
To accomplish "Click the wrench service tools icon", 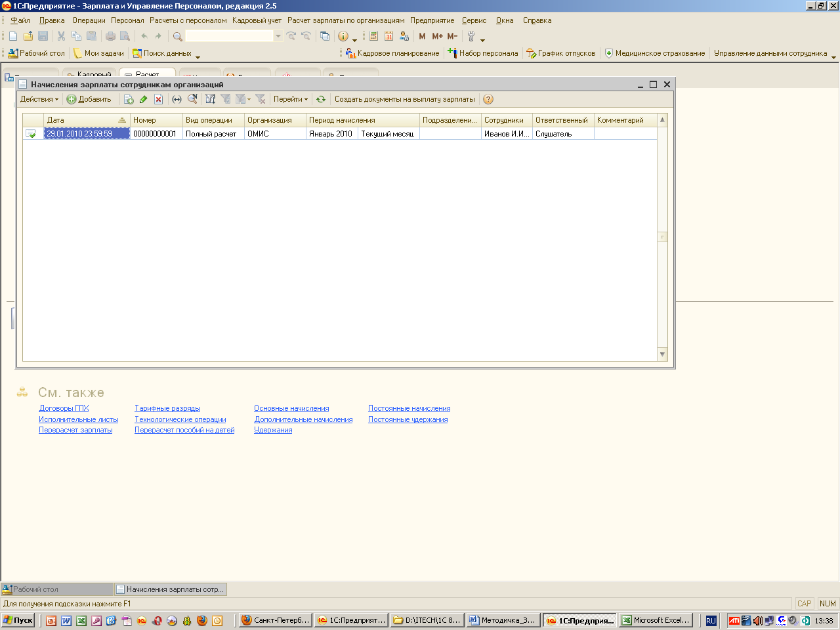I will (471, 36).
